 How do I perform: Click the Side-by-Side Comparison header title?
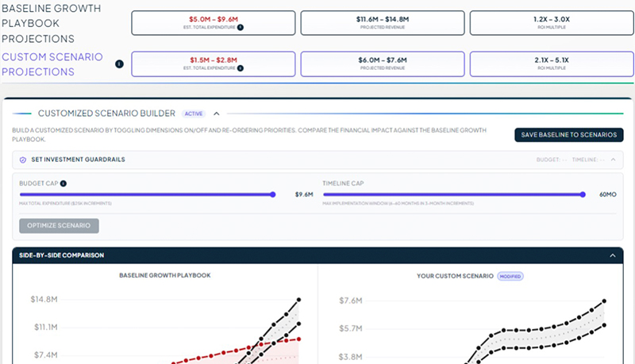pos(62,255)
